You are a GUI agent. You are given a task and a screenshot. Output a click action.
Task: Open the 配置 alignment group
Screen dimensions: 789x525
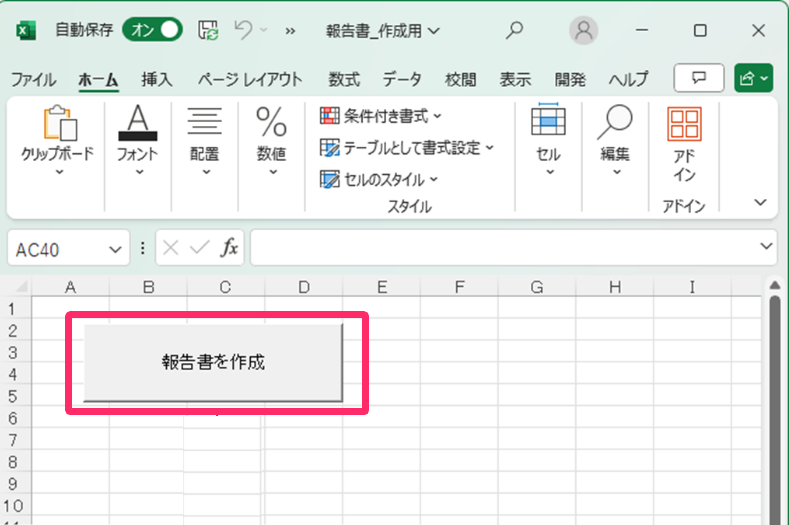click(x=204, y=142)
